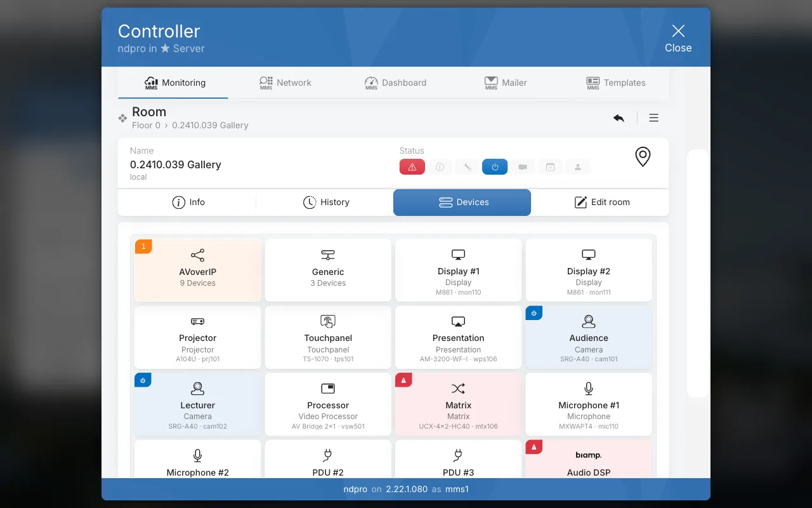This screenshot has height=508, width=812.
Task: Toggle the blue power status filter
Action: coord(495,167)
